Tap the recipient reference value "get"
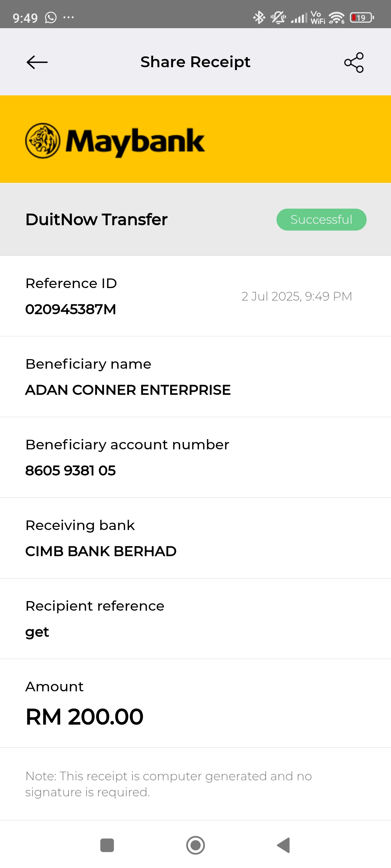 coord(37,632)
